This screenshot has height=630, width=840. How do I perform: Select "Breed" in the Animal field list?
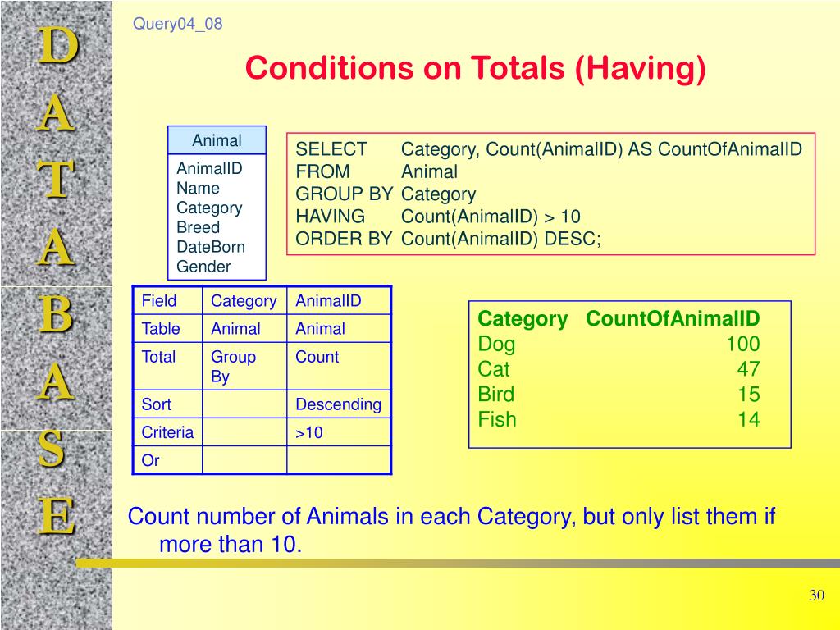198,227
